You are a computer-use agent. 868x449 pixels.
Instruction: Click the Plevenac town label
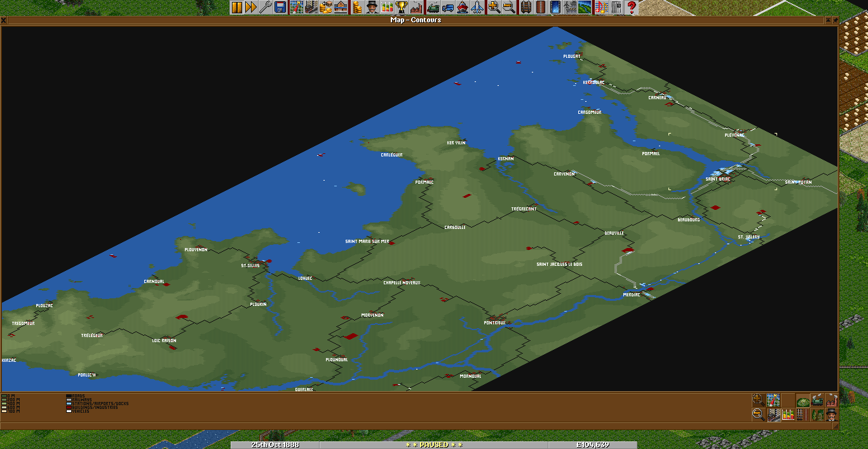point(734,135)
